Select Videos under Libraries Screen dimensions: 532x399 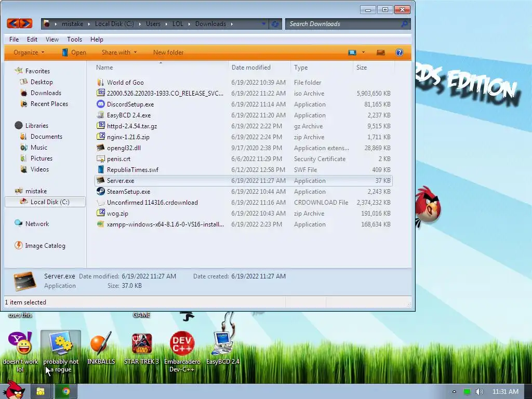pos(39,169)
